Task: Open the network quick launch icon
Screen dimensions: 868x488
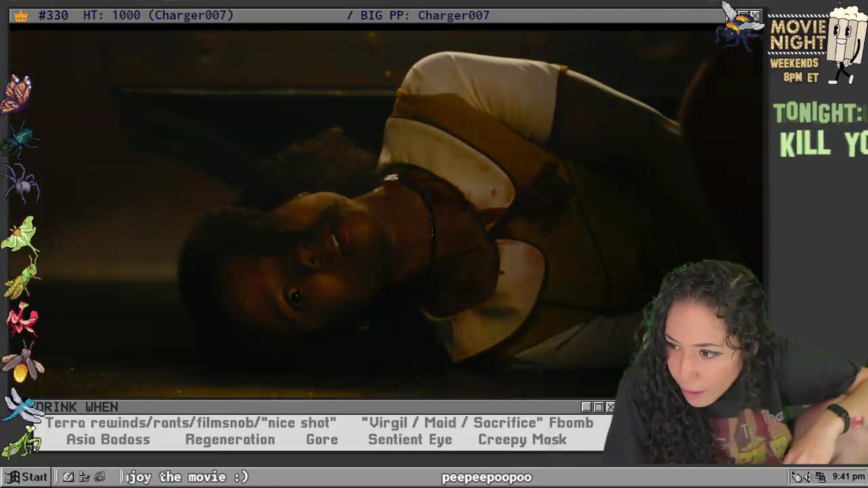Action: click(84, 477)
